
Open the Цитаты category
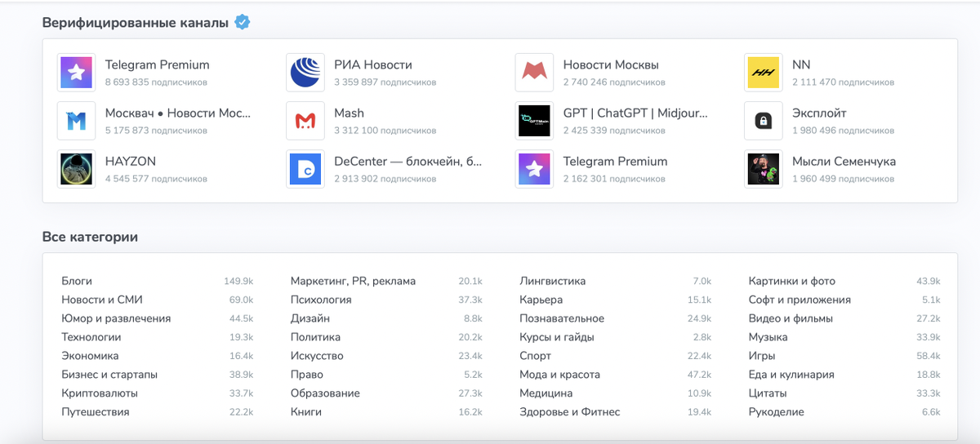(768, 393)
